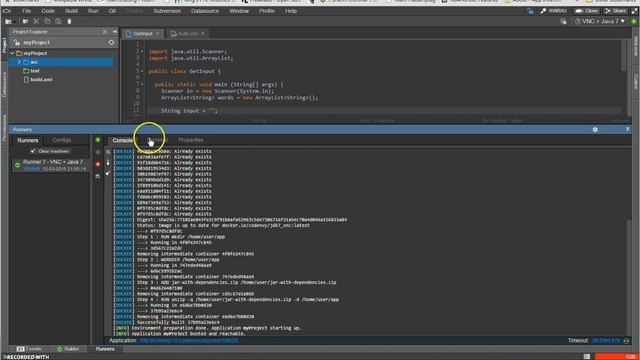Click the key icon account label
This screenshot has height=360, width=640.
point(553,11)
